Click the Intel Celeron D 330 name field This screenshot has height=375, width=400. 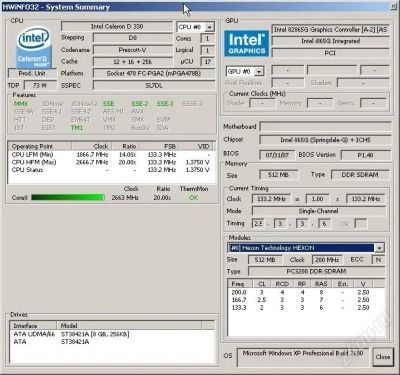click(x=117, y=26)
